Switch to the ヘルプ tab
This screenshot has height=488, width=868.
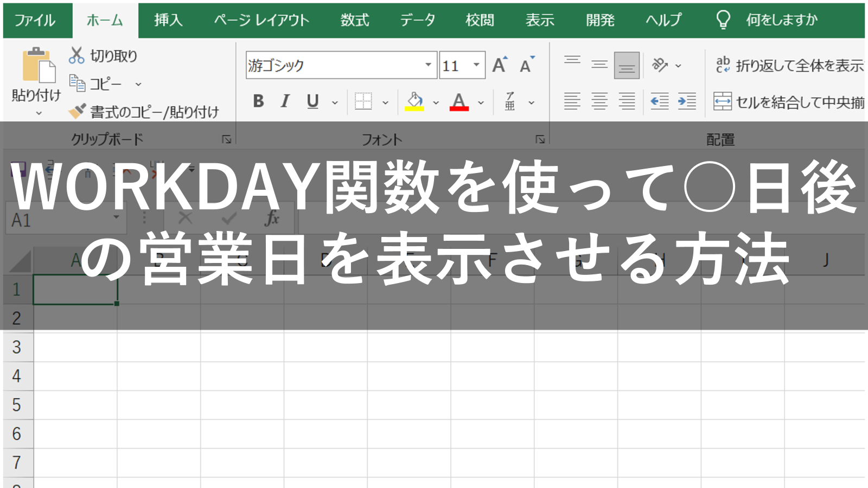click(663, 21)
